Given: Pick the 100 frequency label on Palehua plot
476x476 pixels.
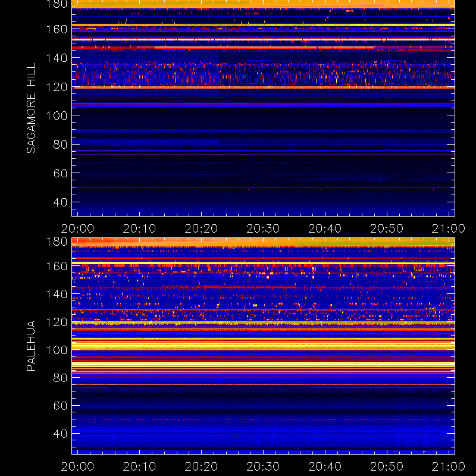Looking at the screenshot, I should 57,350.
